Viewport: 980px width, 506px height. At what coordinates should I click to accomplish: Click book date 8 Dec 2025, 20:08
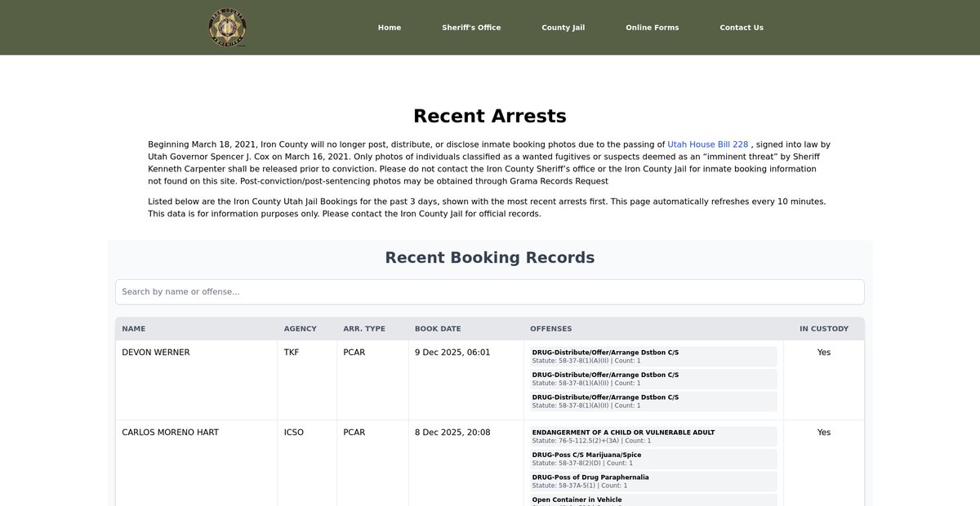(452, 433)
